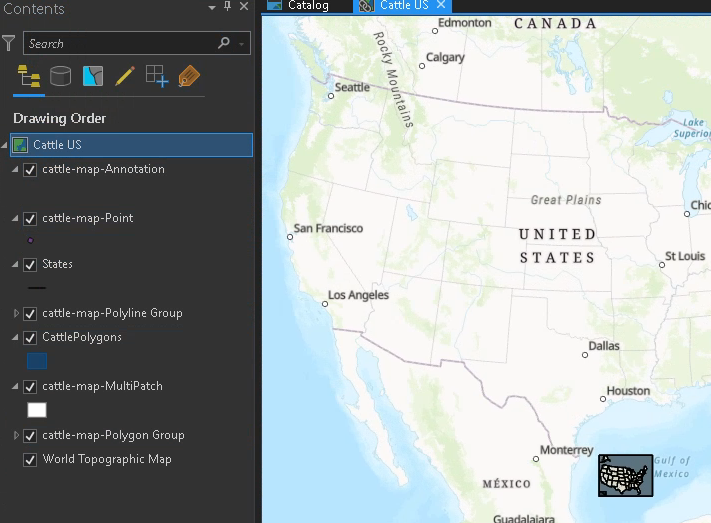The height and width of the screenshot is (523, 711).
Task: Open the search options dropdown arrow
Action: point(242,44)
